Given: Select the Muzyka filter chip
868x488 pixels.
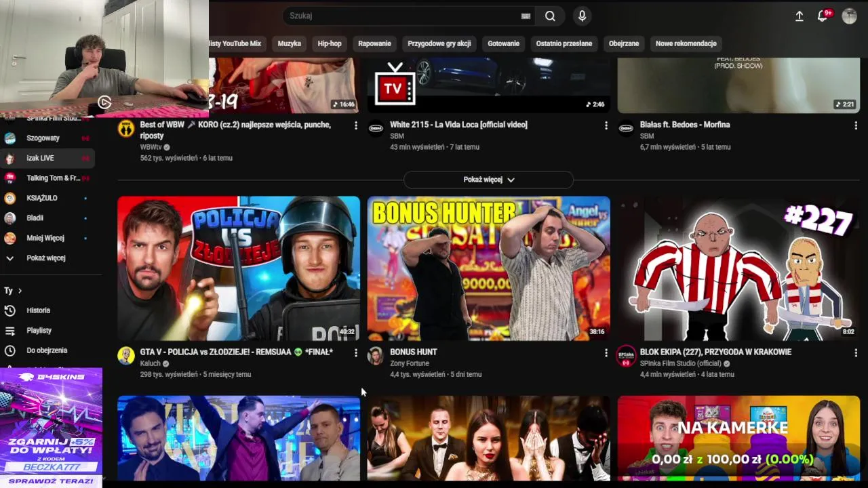Looking at the screenshot, I should pyautogui.click(x=290, y=43).
